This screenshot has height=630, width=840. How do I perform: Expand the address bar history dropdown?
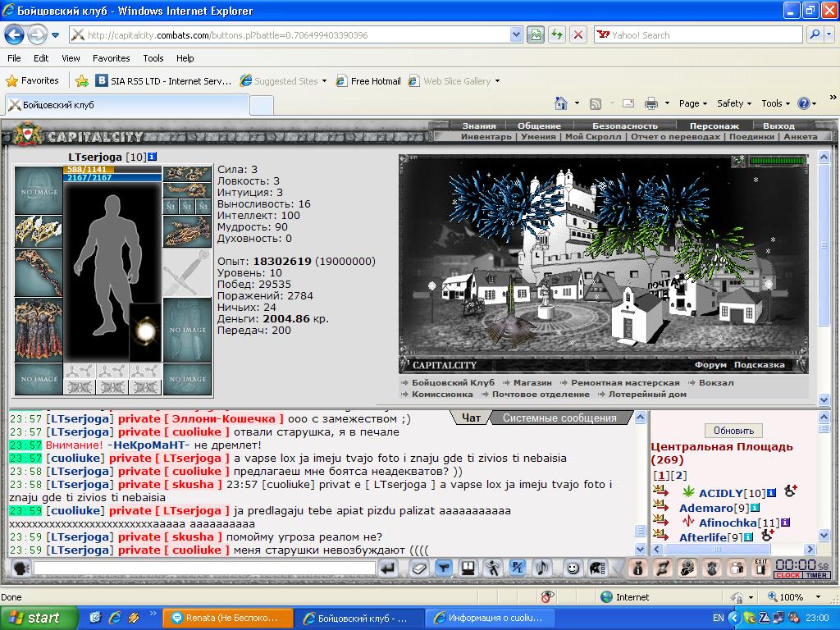516,34
